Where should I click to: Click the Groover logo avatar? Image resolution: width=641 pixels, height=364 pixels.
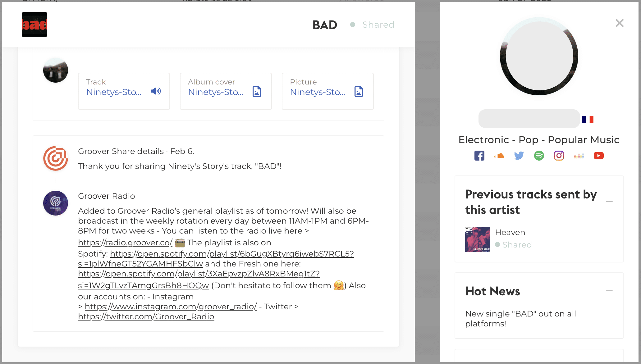(x=56, y=158)
